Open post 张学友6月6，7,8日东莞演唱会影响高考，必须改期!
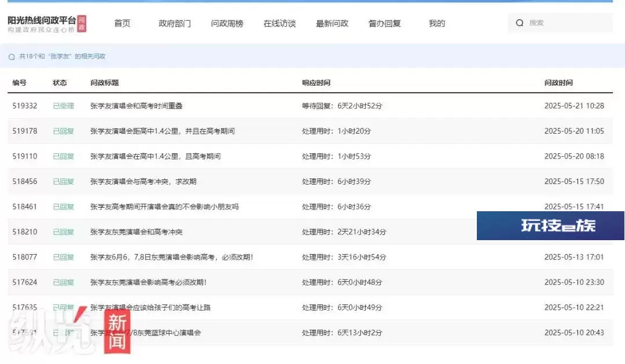625x364 pixels. coord(171,257)
